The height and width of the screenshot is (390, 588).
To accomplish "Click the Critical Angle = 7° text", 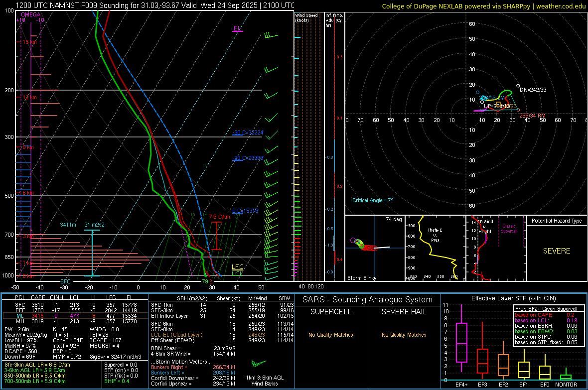I will point(373,200).
